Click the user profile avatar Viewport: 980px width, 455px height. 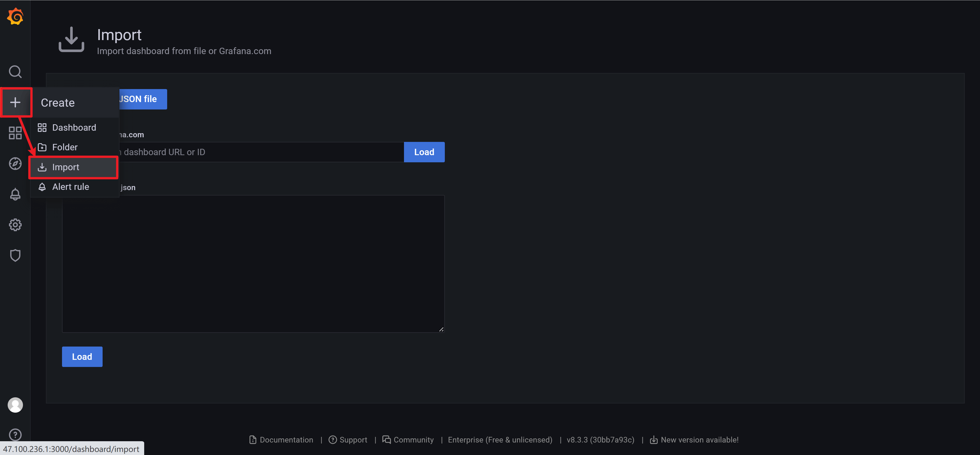15,405
